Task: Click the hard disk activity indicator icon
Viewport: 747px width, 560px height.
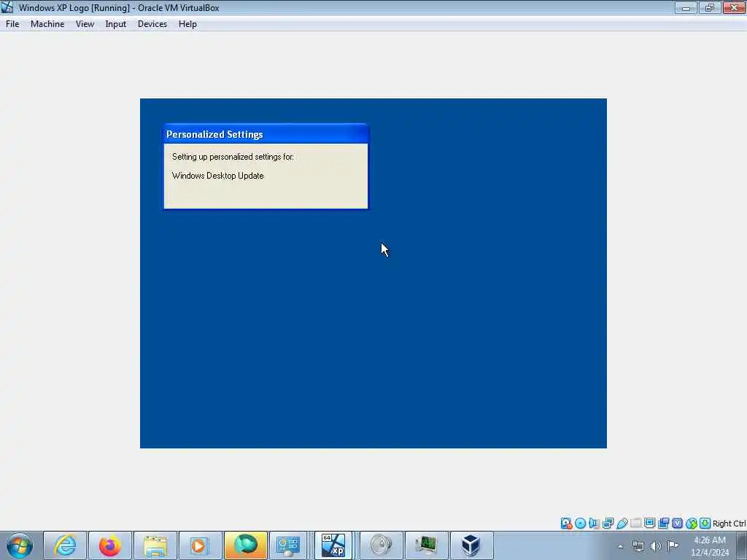Action: [x=566, y=524]
